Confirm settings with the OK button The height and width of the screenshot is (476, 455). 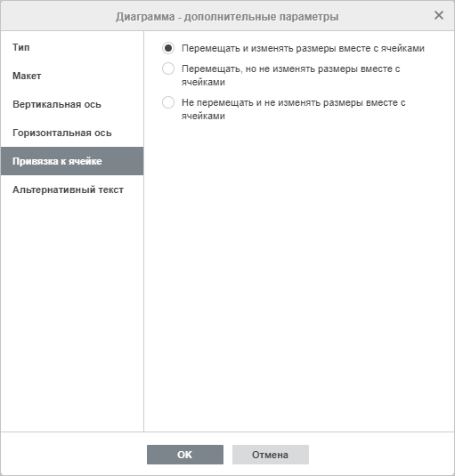(x=185, y=455)
